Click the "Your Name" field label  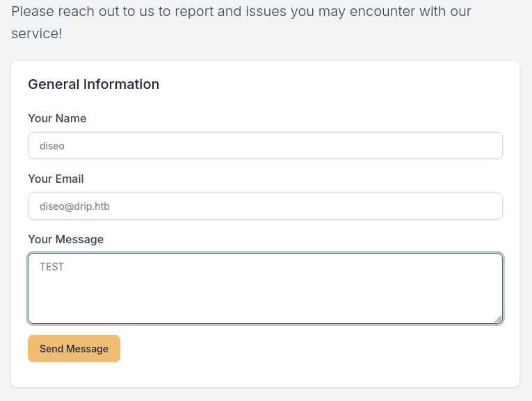[57, 119]
